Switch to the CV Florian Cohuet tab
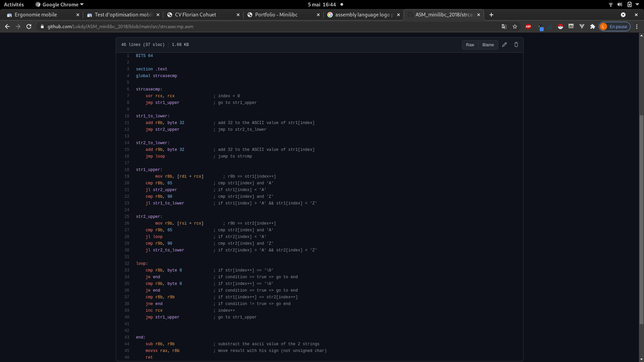 click(203, 15)
